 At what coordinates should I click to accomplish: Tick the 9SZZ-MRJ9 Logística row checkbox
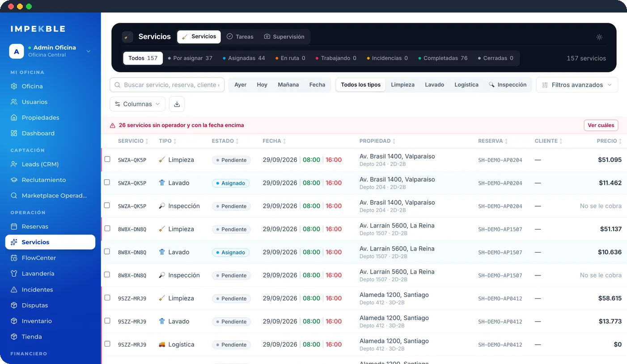pos(107,344)
